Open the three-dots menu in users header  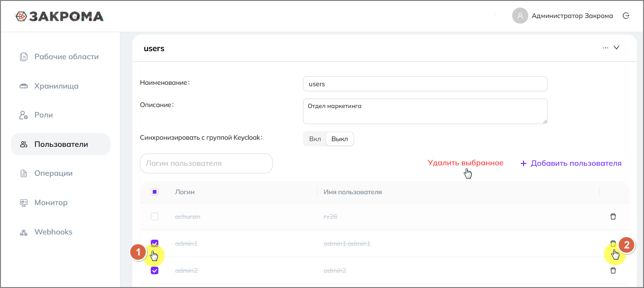pyautogui.click(x=605, y=48)
